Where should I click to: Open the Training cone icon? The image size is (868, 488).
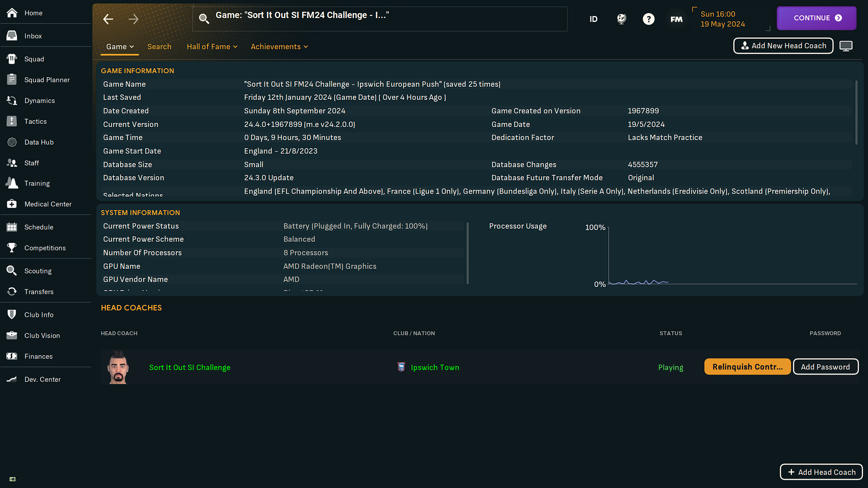pyautogui.click(x=12, y=183)
